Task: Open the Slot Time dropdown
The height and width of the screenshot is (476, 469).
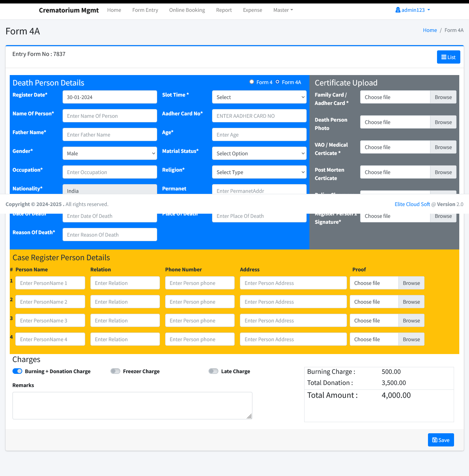Action: [259, 97]
